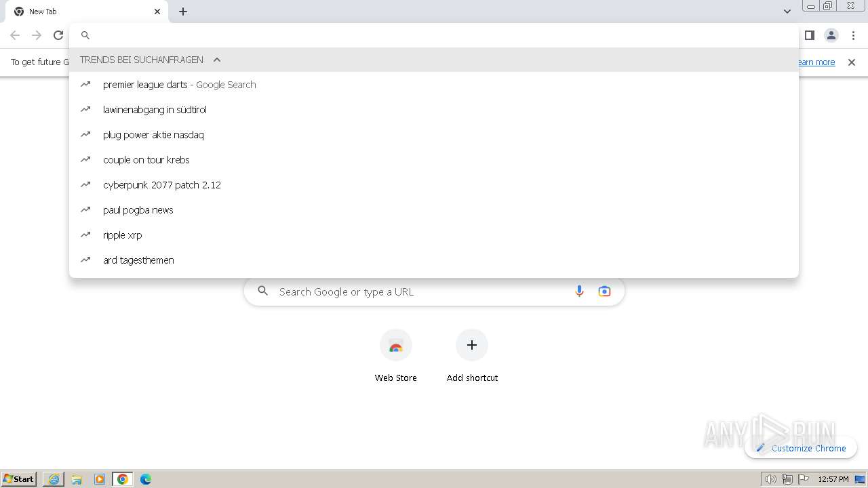The height and width of the screenshot is (488, 868).
Task: Go forward with the forward arrow
Action: coord(37,35)
